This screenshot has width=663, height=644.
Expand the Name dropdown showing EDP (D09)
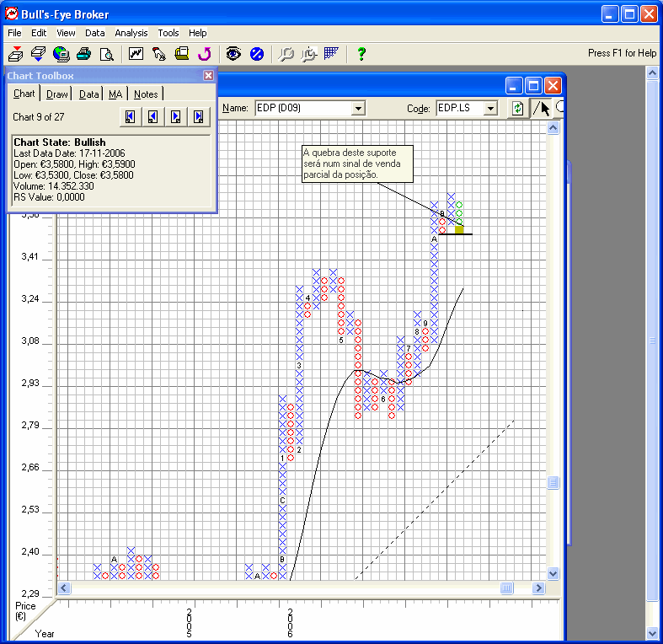click(x=358, y=109)
